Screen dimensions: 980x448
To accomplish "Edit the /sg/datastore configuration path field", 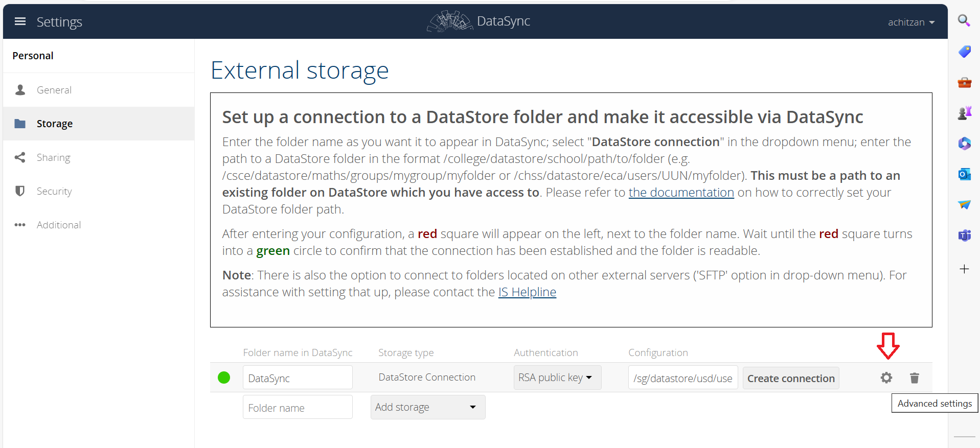I will tap(683, 378).
